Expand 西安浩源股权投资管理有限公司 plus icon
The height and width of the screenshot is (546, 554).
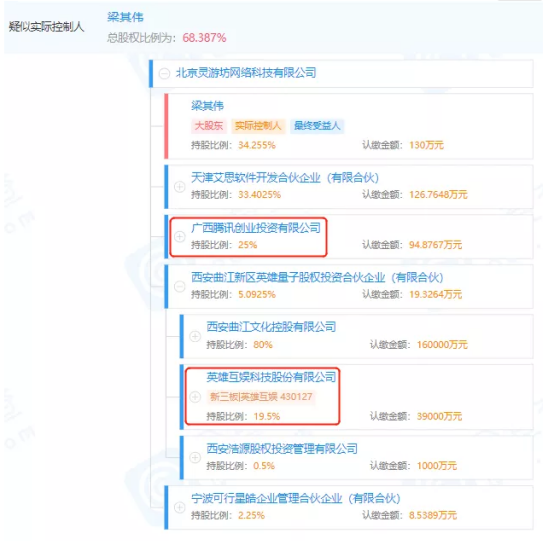pos(195,458)
